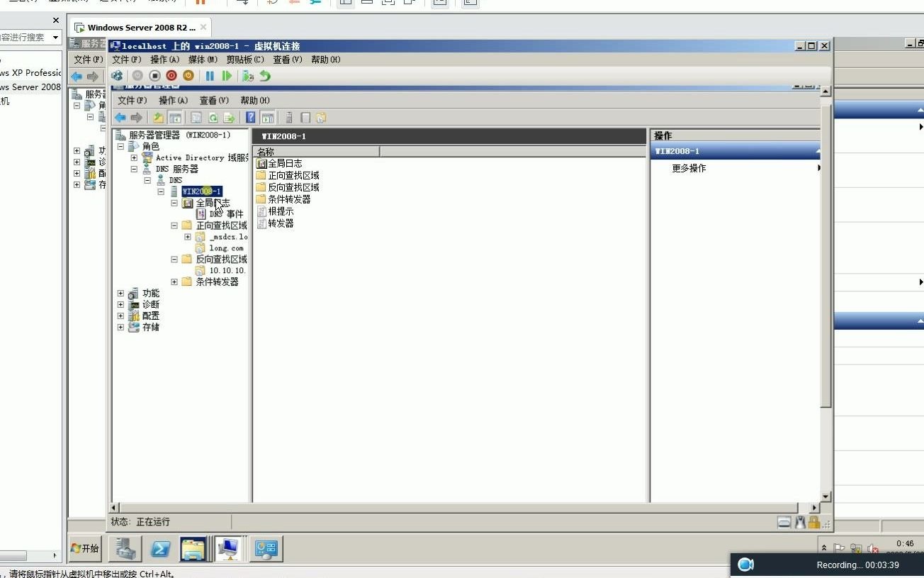This screenshot has width=924, height=578.
Task: Open 媒体(M) menu in VM connection window
Action: click(x=203, y=60)
